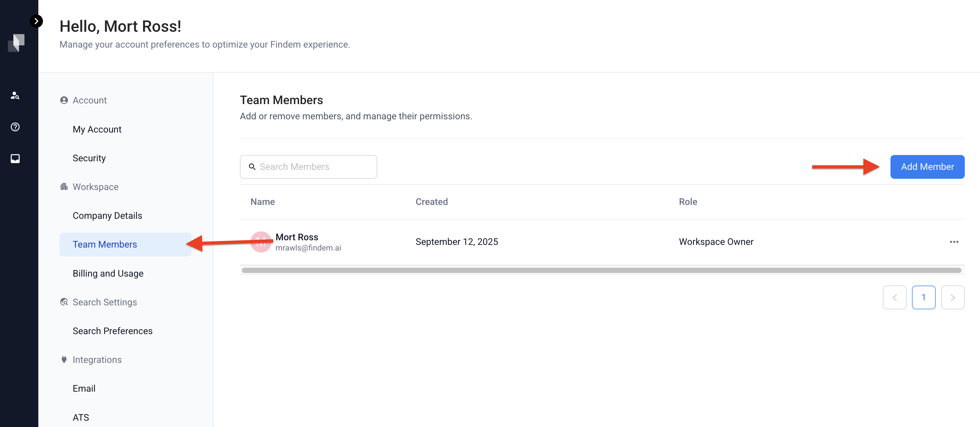Go to the previous members page
Screen dimensions: 980x427
pos(894,297)
